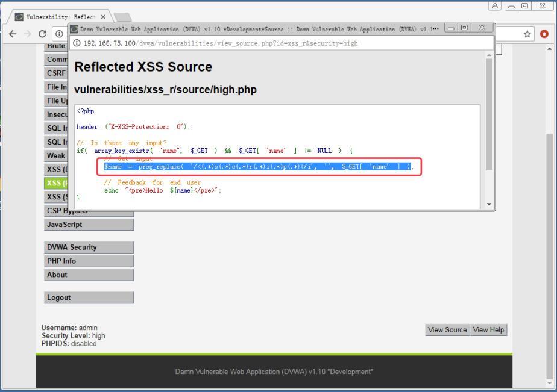Click the Logout button in the sidebar
The width and height of the screenshot is (557, 392).
[58, 296]
